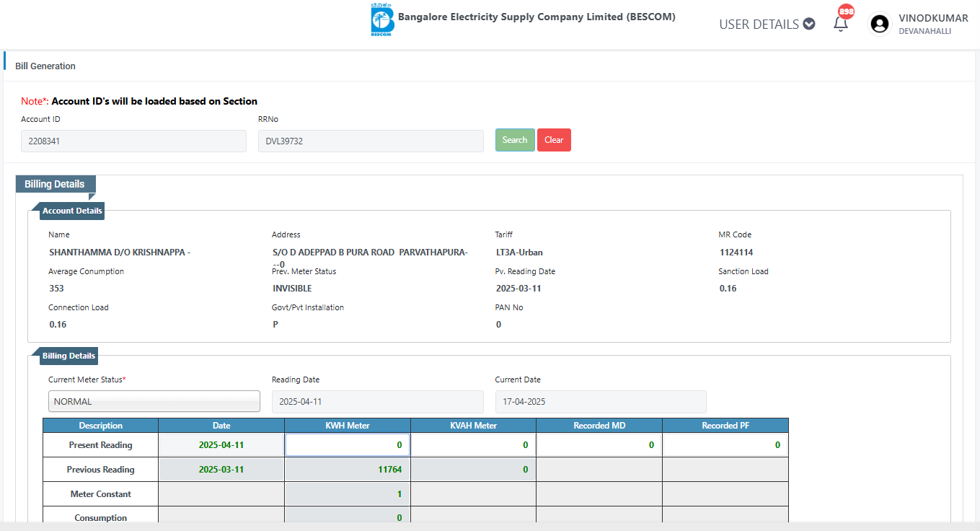Click the Sanction Load value 0.16
Viewport: 980px width, 531px height.
[x=728, y=289]
